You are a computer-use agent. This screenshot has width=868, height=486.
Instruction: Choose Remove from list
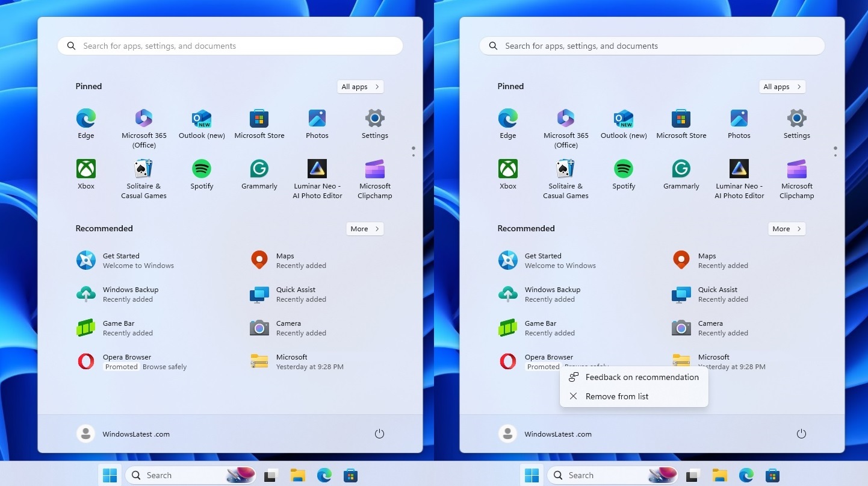tap(617, 396)
